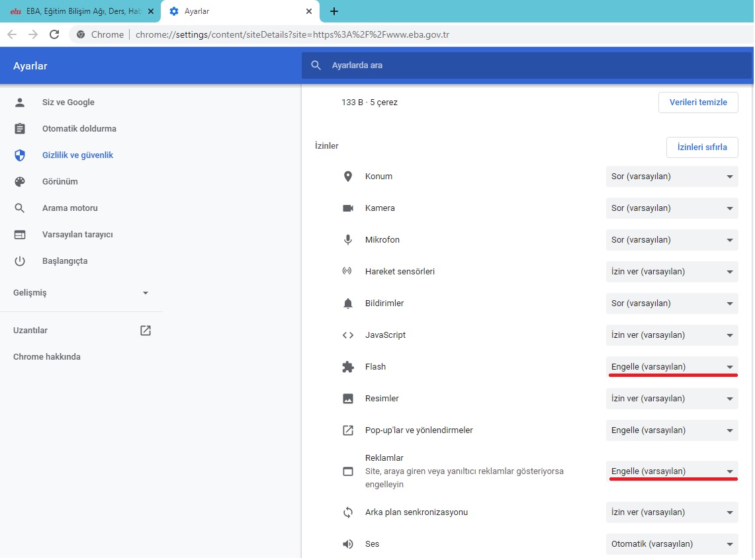Screen dimensions: 755x560
Task: Click the Uzantılar external link icon
Action: point(146,331)
